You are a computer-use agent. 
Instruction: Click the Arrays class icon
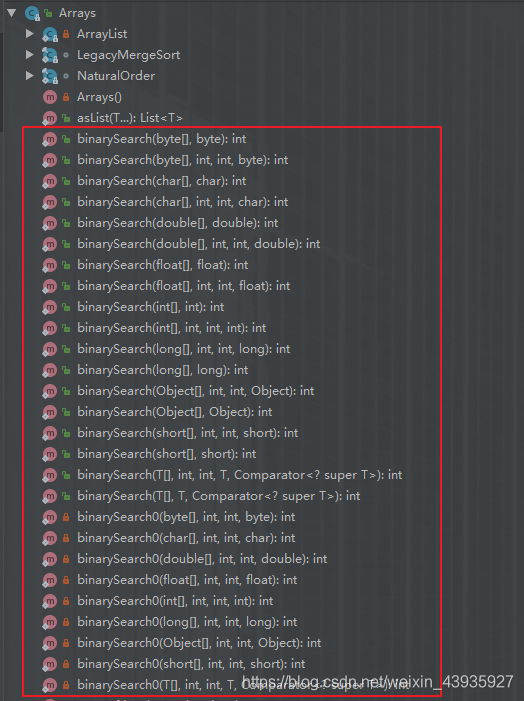click(x=32, y=13)
